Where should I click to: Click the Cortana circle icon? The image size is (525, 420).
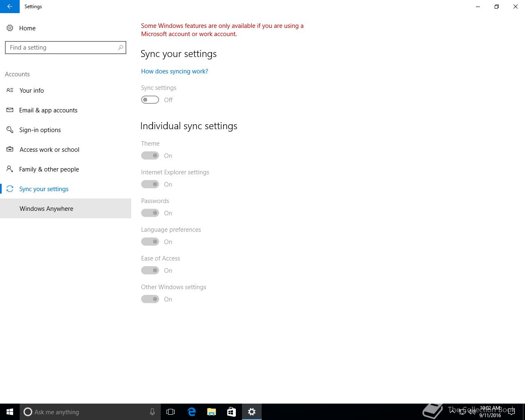point(28,412)
